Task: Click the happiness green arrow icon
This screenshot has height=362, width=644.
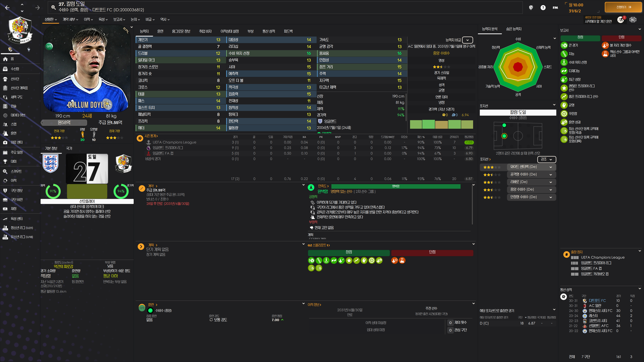Action: [x=311, y=188]
